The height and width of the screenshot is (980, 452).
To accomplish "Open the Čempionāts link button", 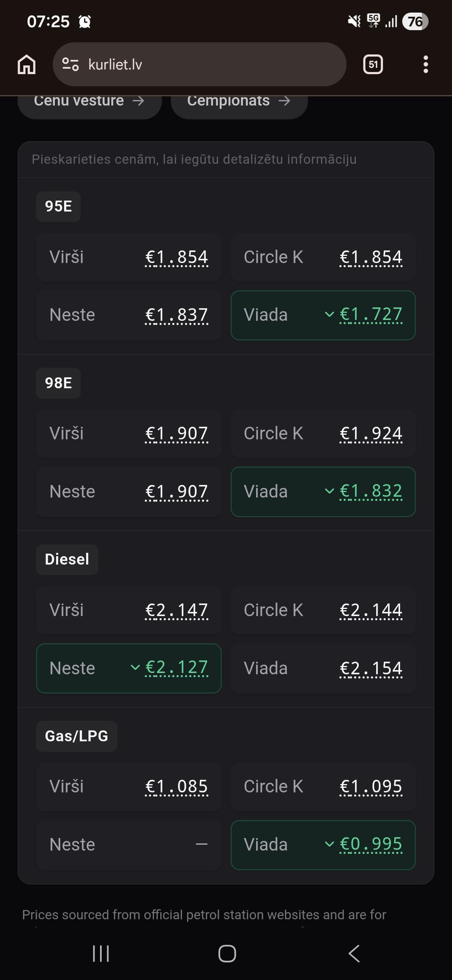I will point(239,102).
